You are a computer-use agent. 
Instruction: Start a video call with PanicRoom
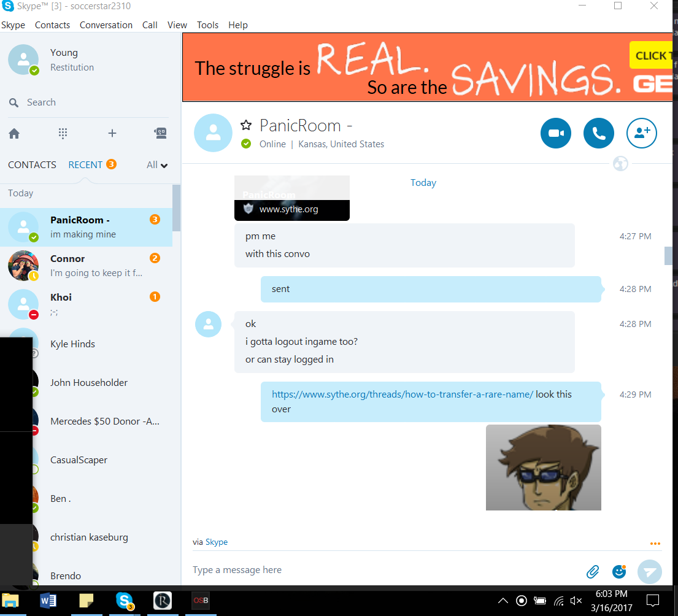[556, 133]
